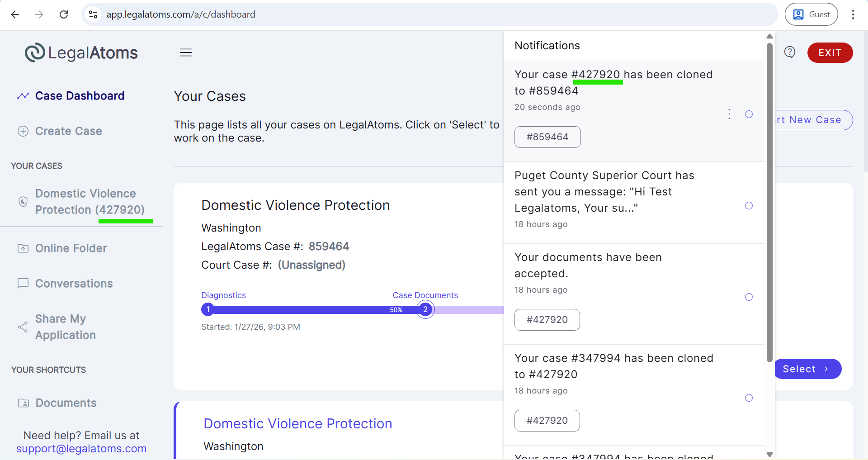
Task: Open the Online Folder sidebar item
Action: [x=71, y=248]
